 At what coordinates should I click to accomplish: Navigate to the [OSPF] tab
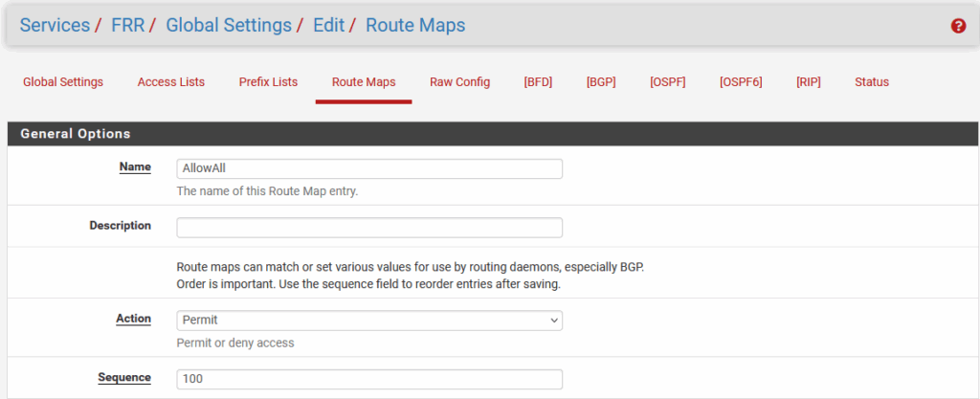(x=667, y=82)
